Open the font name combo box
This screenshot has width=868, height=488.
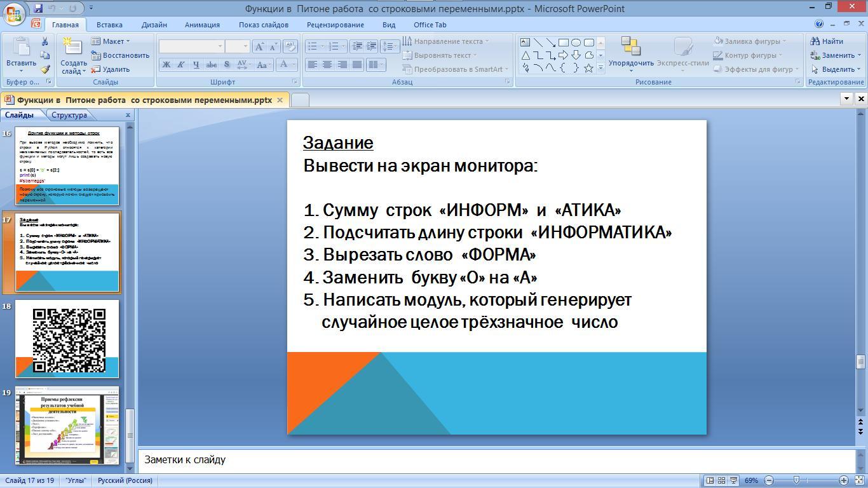tap(191, 46)
